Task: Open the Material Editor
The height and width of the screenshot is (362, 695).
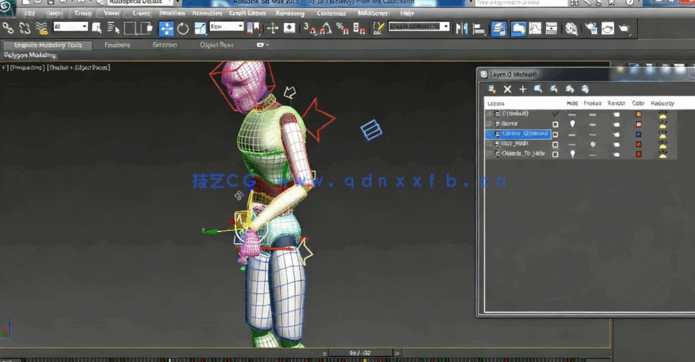Action: (571, 28)
